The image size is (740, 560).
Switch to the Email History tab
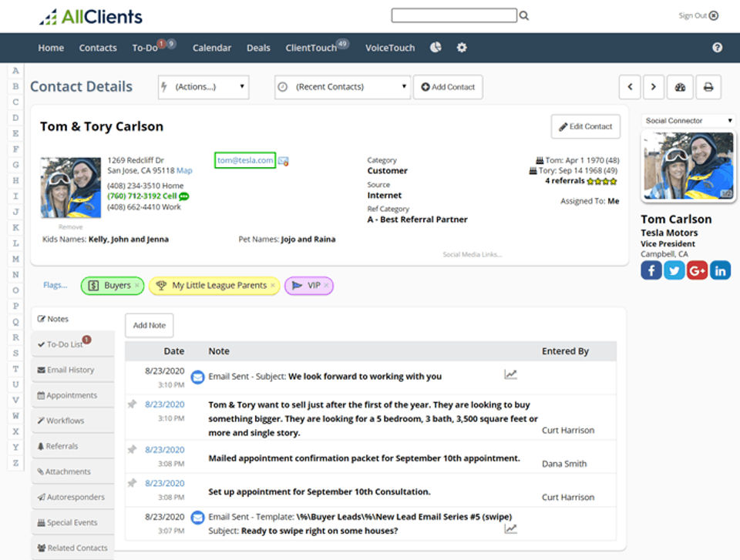pos(71,370)
